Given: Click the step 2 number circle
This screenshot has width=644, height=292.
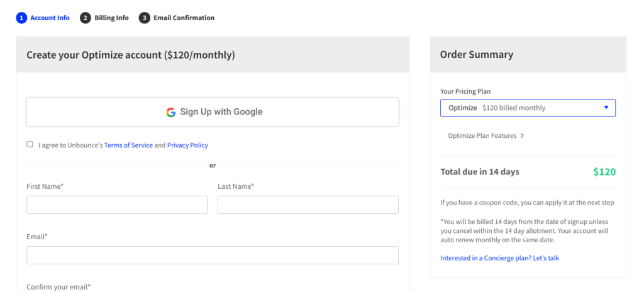Looking at the screenshot, I should pyautogui.click(x=86, y=18).
